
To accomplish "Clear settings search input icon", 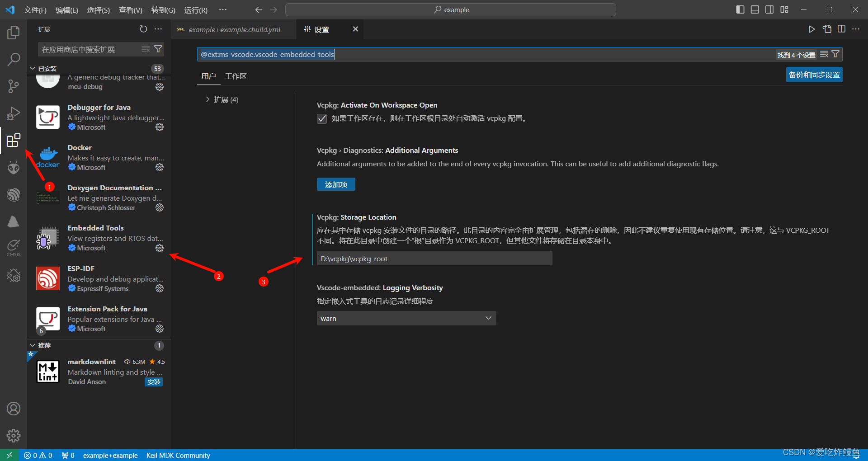I will click(x=824, y=54).
